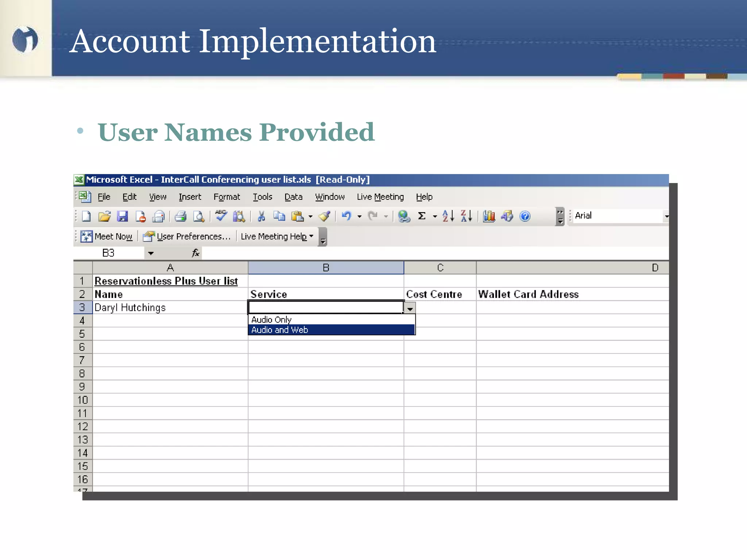Screen dimensions: 747x560
Task: Click the Insert Function fx icon
Action: [x=196, y=253]
